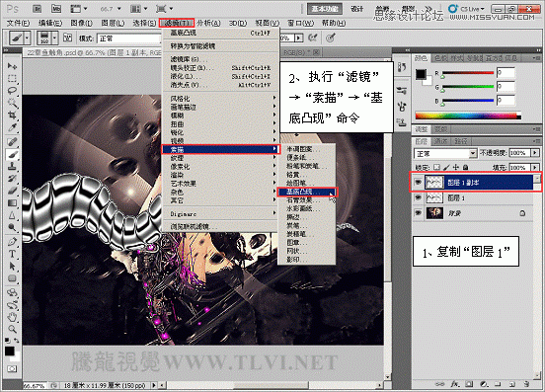
Task: Click the status bar info arrow
Action: tap(154, 385)
